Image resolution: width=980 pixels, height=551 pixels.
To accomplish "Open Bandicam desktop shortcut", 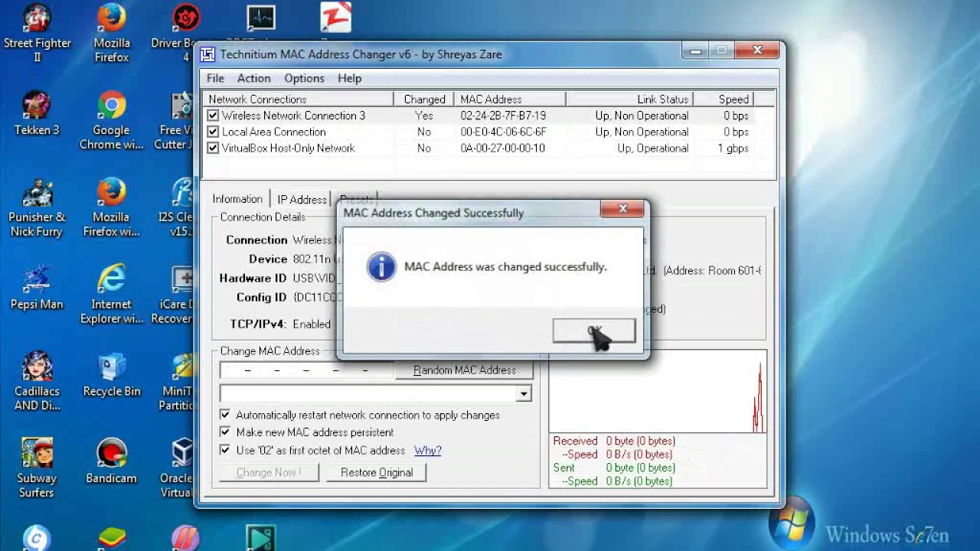I will point(112,461).
